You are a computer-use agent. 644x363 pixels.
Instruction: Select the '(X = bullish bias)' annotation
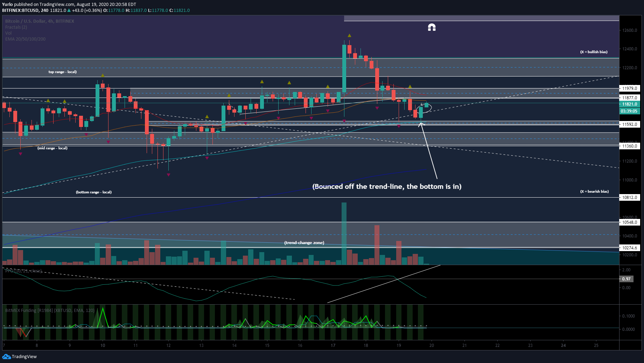click(594, 52)
